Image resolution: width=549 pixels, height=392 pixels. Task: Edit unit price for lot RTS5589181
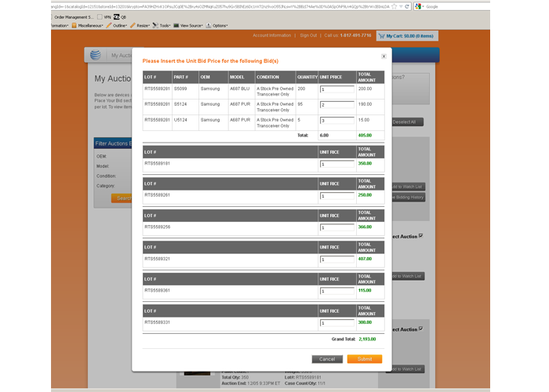336,164
